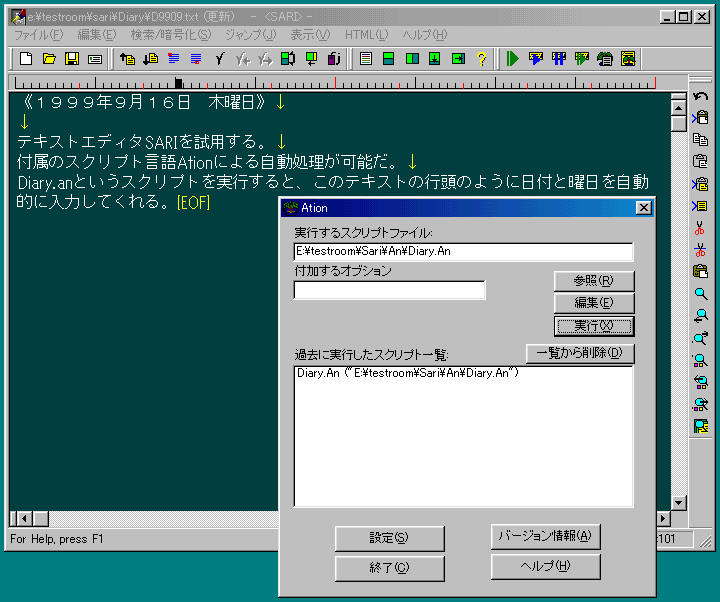
Task: Click the undo arrow in right toolbar
Action: click(702, 98)
